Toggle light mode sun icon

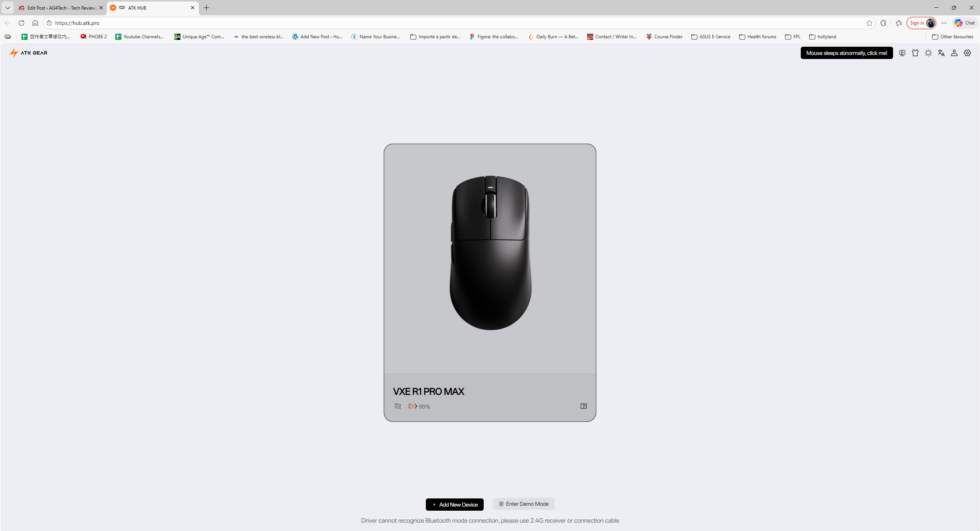928,53
